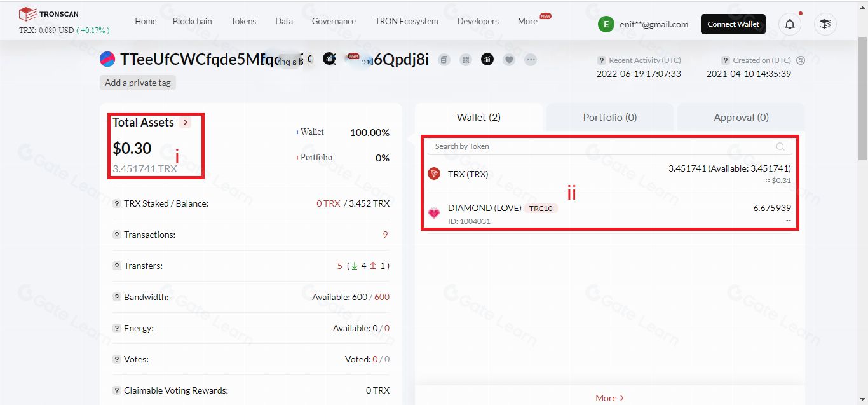The height and width of the screenshot is (405, 868).
Task: Click search magnifier in token search
Action: [780, 147]
